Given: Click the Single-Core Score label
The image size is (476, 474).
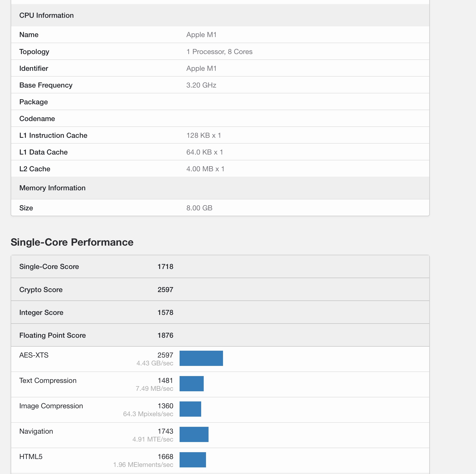Looking at the screenshot, I should pos(49,266).
